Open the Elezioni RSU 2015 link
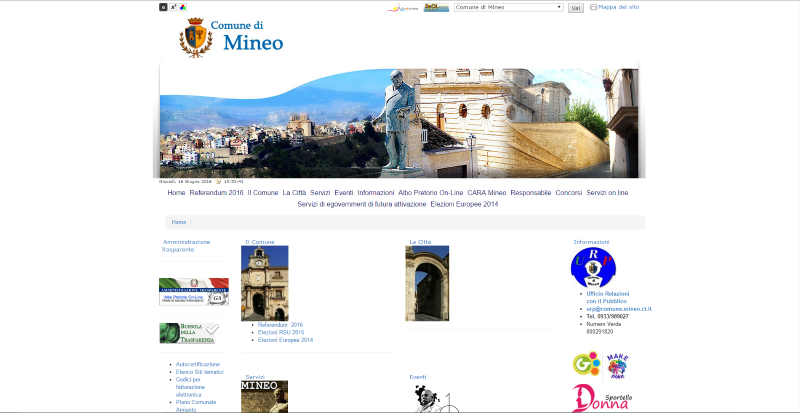This screenshot has height=413, width=800. coord(281,332)
